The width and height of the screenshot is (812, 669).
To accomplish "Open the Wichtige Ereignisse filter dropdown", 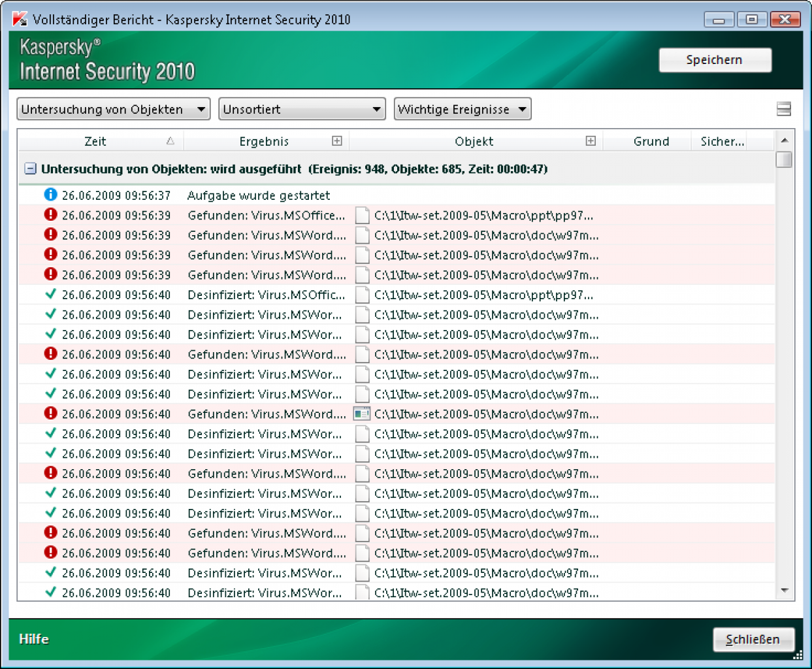I will coord(463,109).
